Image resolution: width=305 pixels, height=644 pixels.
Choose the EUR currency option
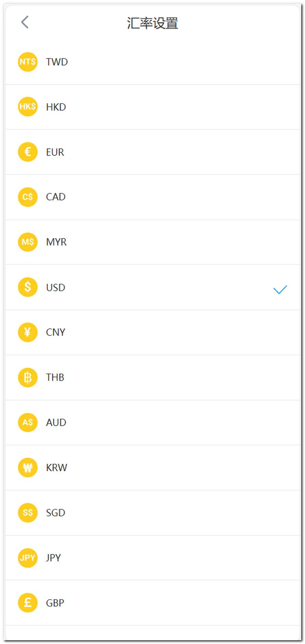[55, 152]
